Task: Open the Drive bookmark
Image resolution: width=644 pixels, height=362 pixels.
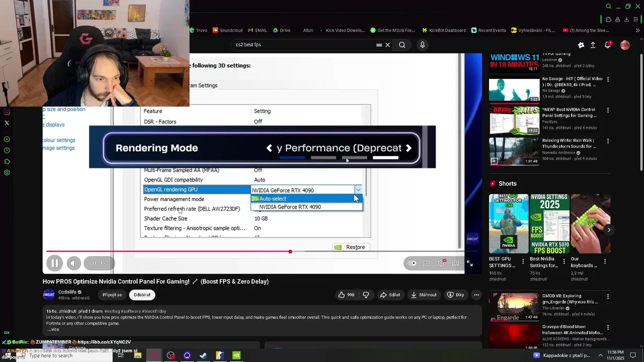Action: pyautogui.click(x=282, y=30)
